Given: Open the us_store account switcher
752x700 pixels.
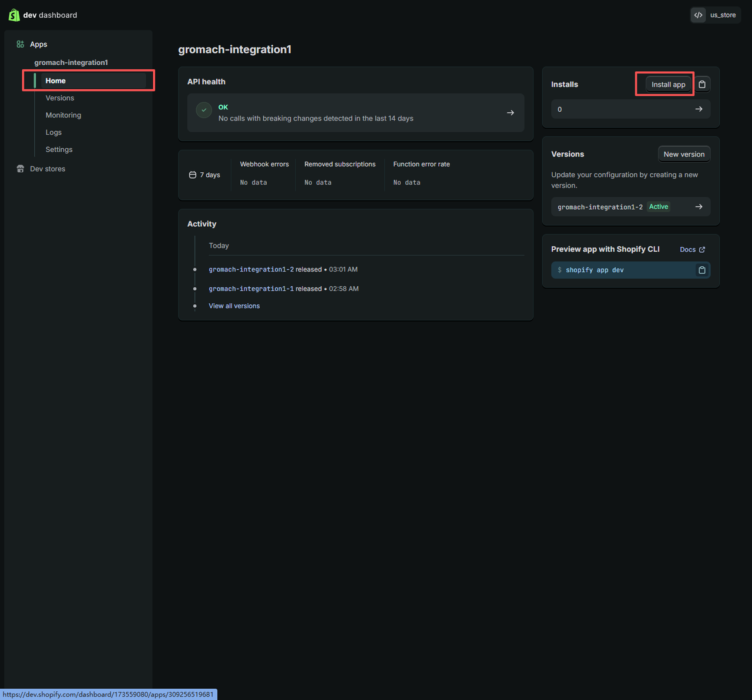Looking at the screenshot, I should 722,15.
